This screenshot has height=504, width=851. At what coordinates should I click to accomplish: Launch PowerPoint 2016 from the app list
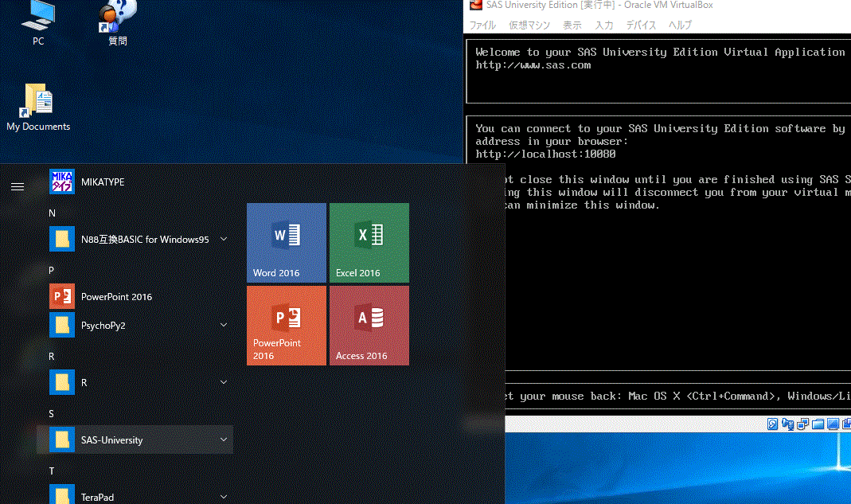[x=135, y=296]
